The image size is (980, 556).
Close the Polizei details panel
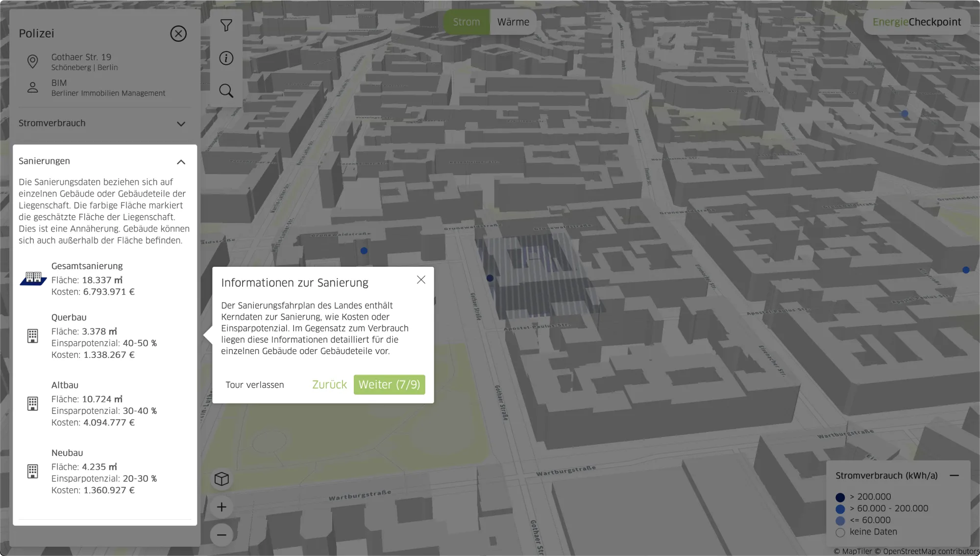pos(178,34)
